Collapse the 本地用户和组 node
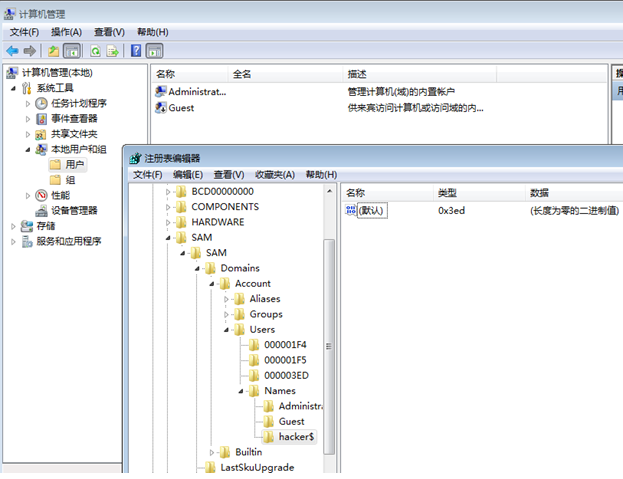This screenshot has height=479, width=623. [27, 150]
